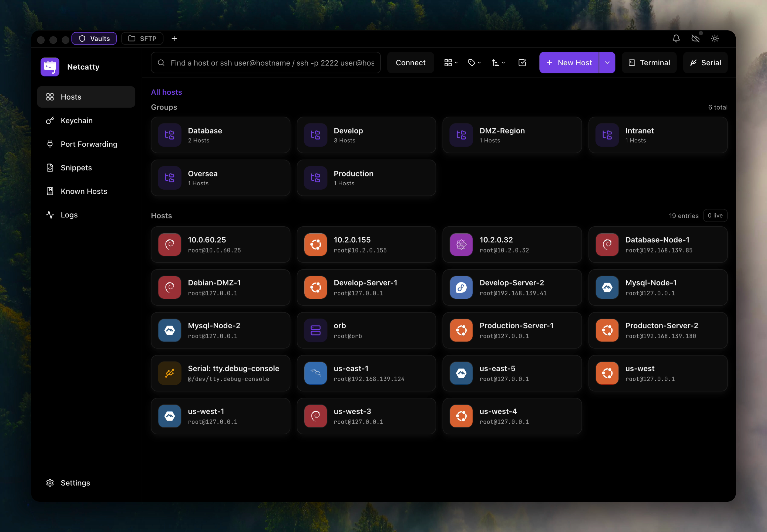Select the Vaults tab
The height and width of the screenshot is (532, 767).
95,39
